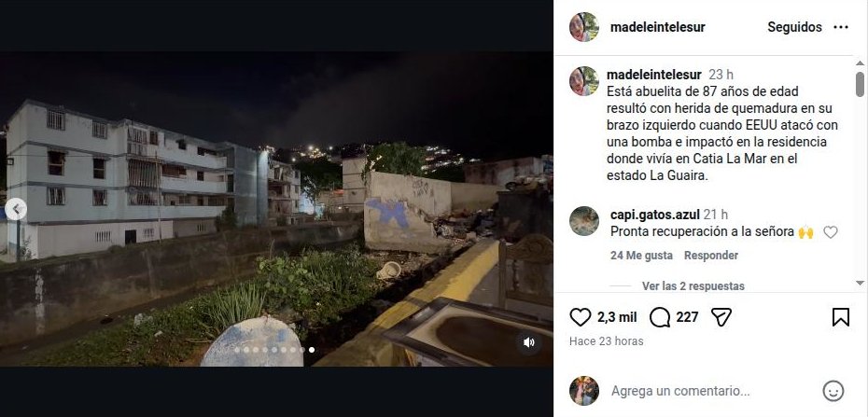Click capi.gatos.azul username in comment

click(655, 215)
